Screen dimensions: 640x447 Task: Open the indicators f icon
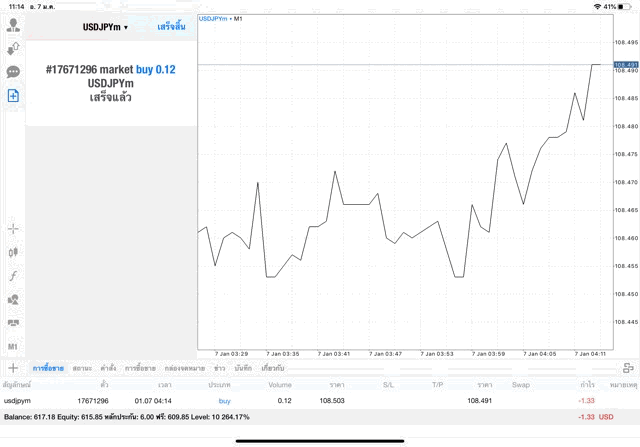coord(14,275)
